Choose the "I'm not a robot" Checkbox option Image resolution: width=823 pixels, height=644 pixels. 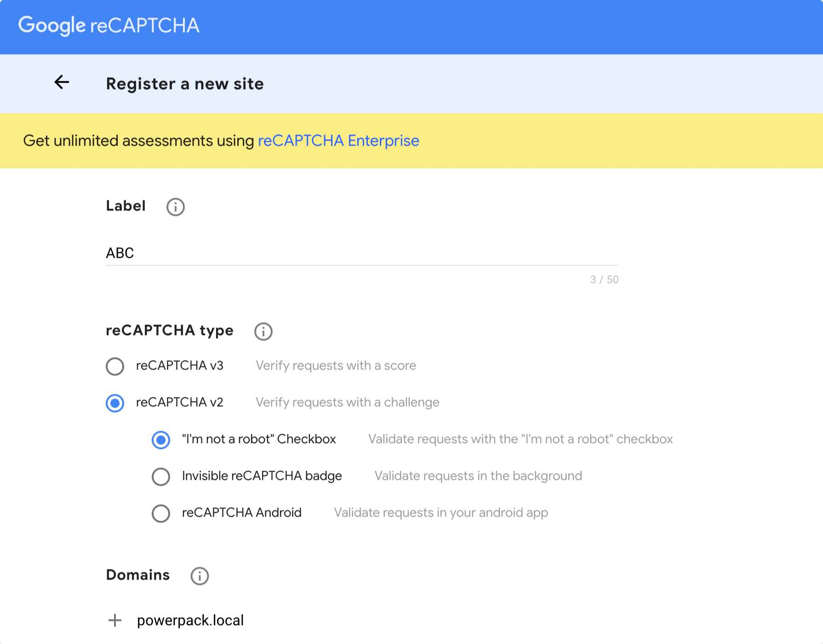161,440
